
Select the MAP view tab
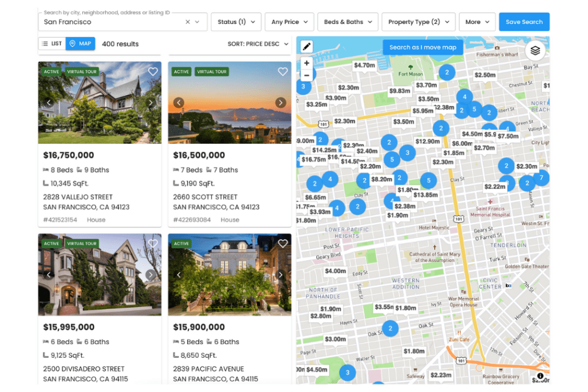[80, 43]
